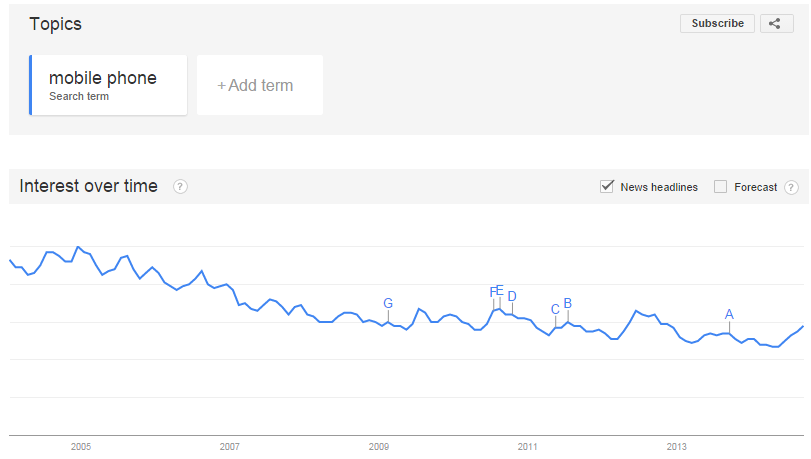Uncheck the News headlines checkbox

tap(607, 186)
